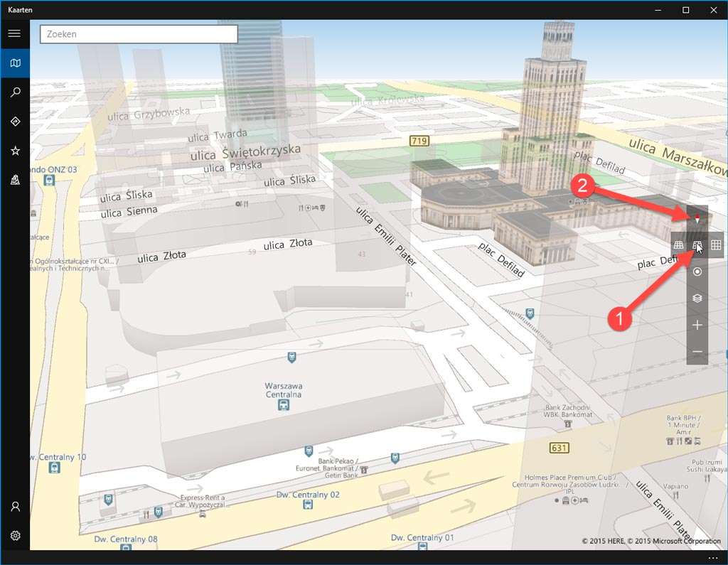Open the account person icon
This screenshot has width=728, height=565.
(15, 506)
